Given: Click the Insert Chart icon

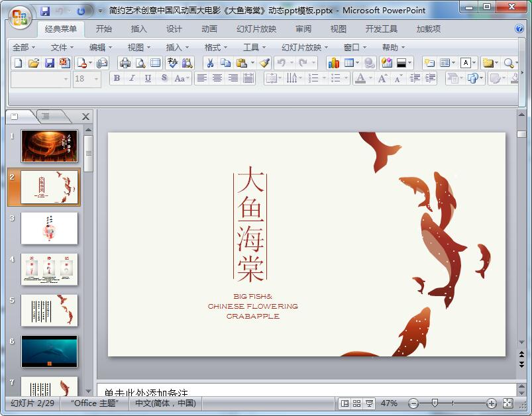Looking at the screenshot, I should (x=333, y=63).
